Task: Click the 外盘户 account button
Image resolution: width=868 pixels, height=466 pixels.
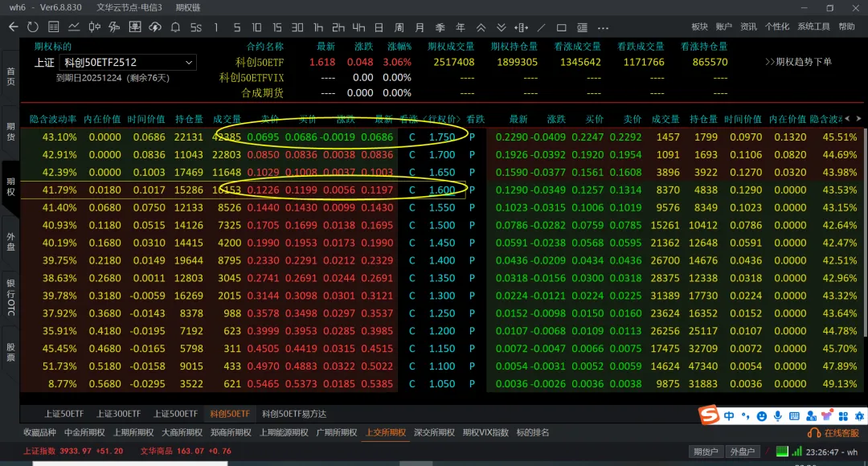Action: click(743, 452)
